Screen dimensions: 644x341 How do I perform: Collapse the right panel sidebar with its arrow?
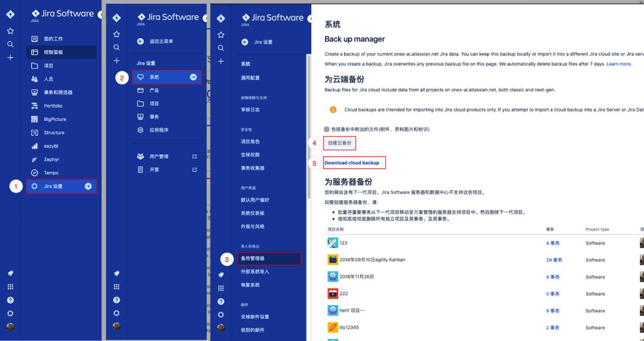tap(311, 18)
